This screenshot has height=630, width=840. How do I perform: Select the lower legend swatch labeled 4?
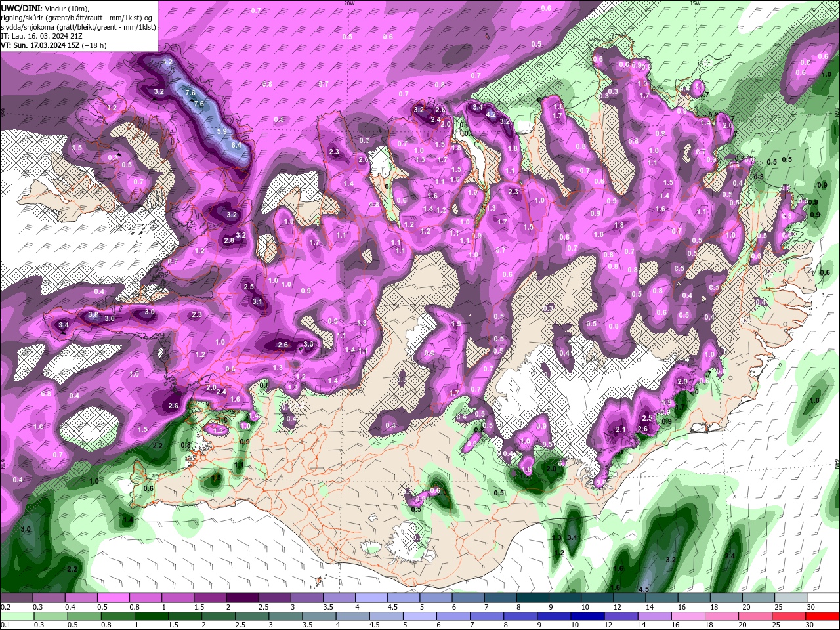pos(352,616)
